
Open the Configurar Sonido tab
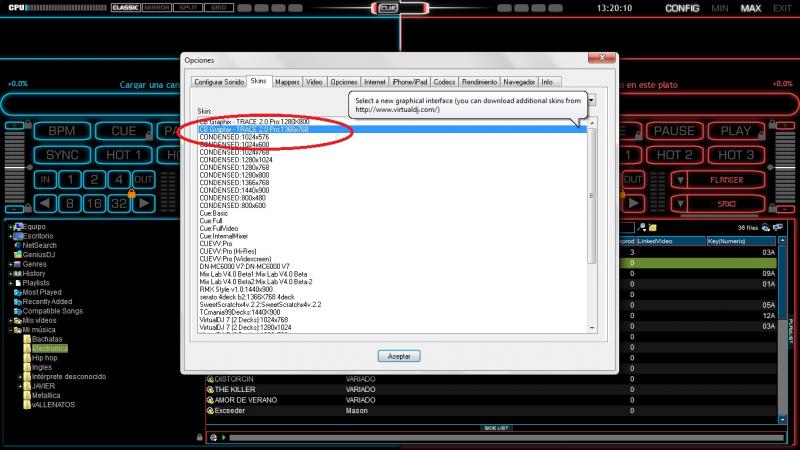[219, 82]
